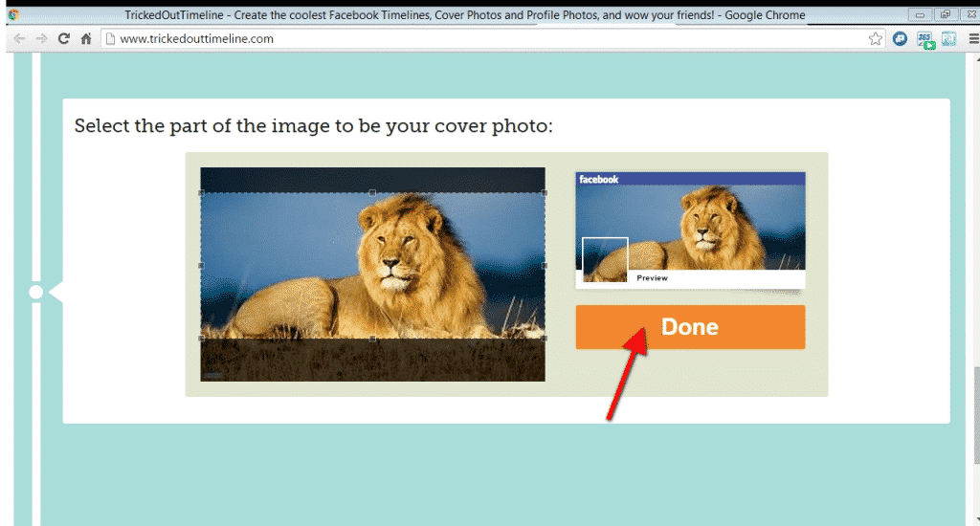This screenshot has height=526, width=980.
Task: Click the top-left crop selection handle
Action: [x=201, y=193]
